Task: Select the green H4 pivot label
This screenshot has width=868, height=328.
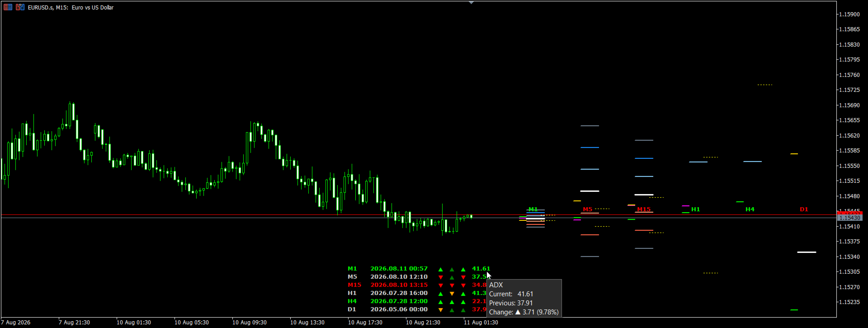Action: point(750,209)
